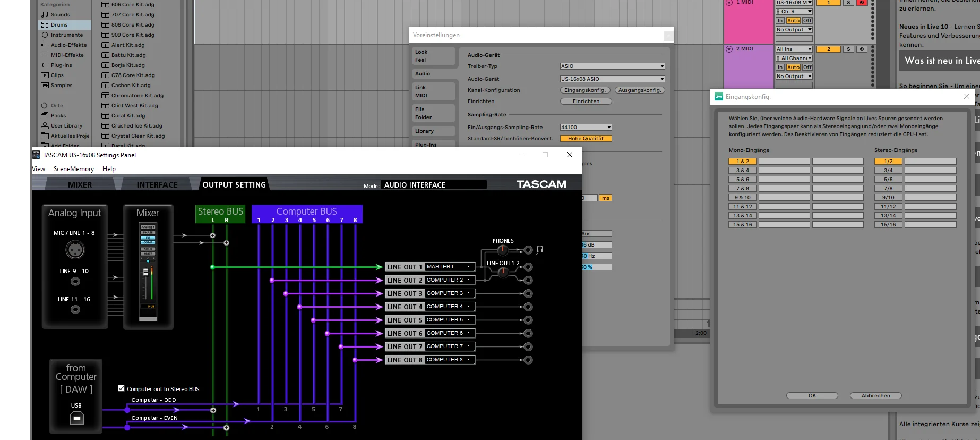Toggle Computer out to Stereo BUS checkbox
980x440 pixels.
[121, 388]
